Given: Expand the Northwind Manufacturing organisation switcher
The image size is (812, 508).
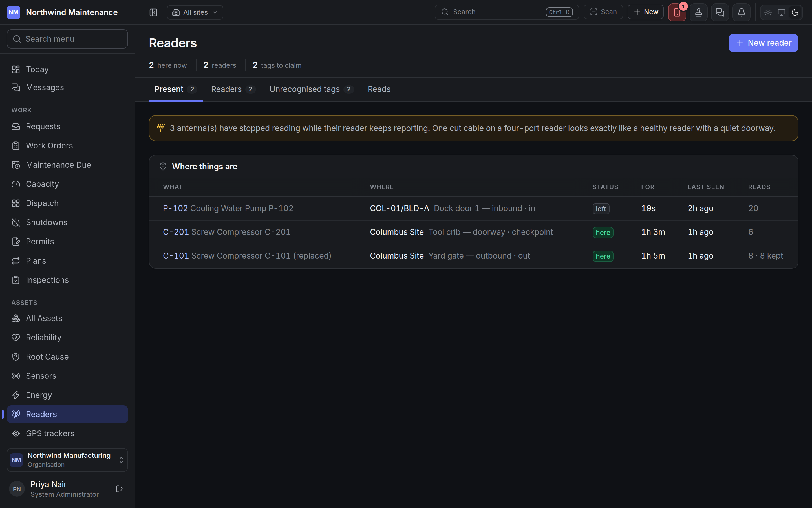Looking at the screenshot, I should [x=67, y=460].
